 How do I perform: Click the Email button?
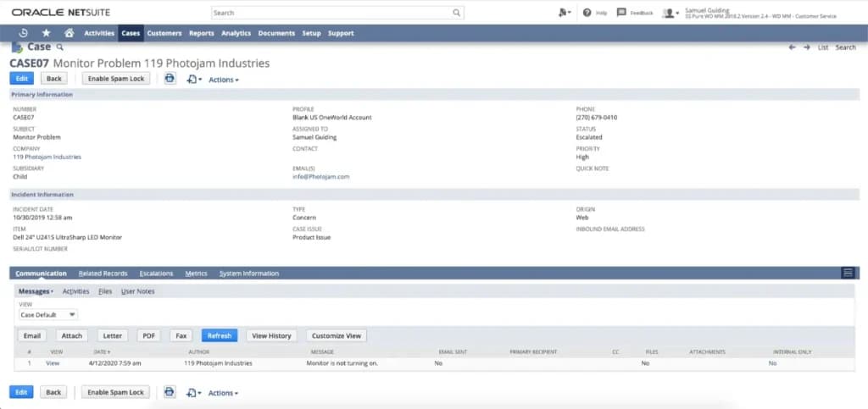pyautogui.click(x=32, y=335)
